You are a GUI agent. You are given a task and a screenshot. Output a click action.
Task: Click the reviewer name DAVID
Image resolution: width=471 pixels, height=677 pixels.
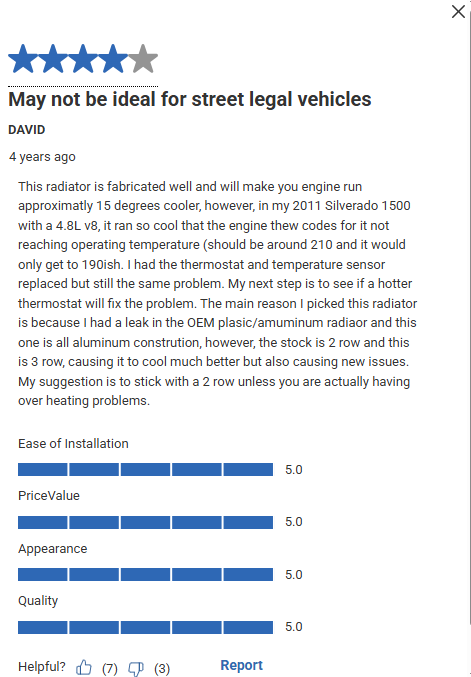coord(27,130)
